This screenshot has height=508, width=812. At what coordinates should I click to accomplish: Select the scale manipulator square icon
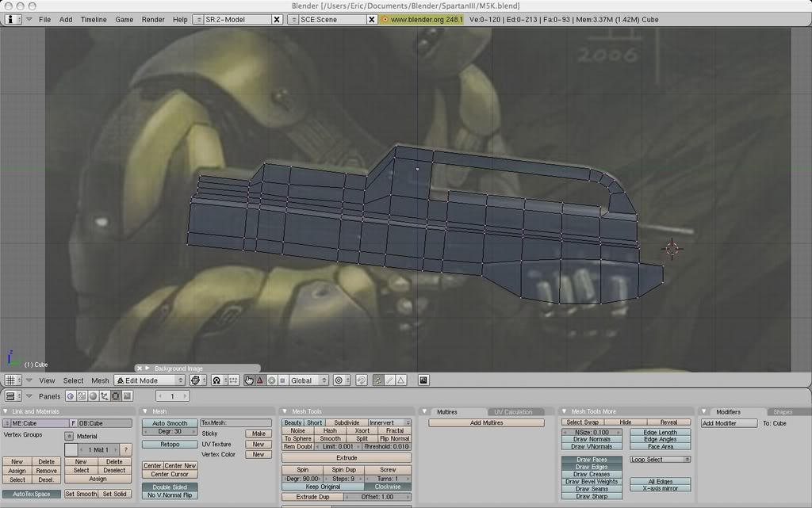tap(282, 380)
